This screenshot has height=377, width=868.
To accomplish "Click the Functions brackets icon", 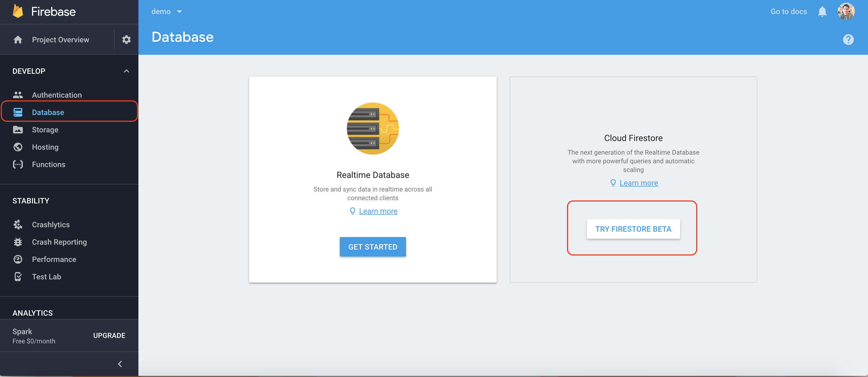I will tap(18, 164).
